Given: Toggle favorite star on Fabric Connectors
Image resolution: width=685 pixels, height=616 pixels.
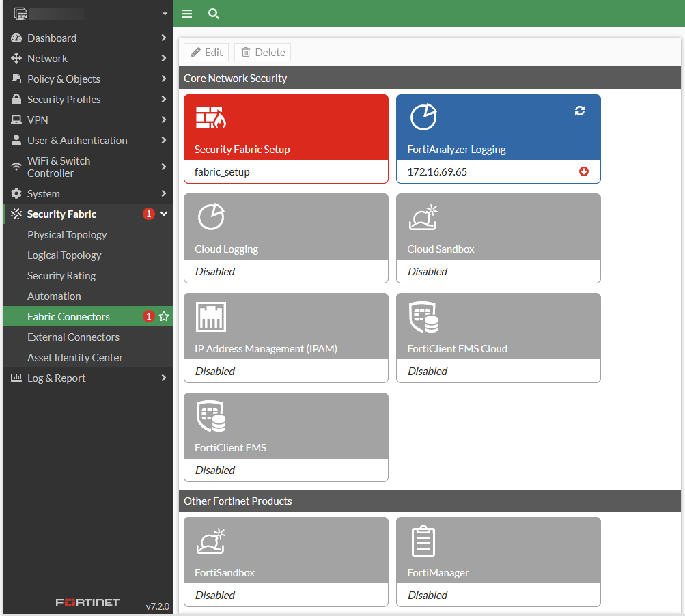Looking at the screenshot, I should coord(164,317).
